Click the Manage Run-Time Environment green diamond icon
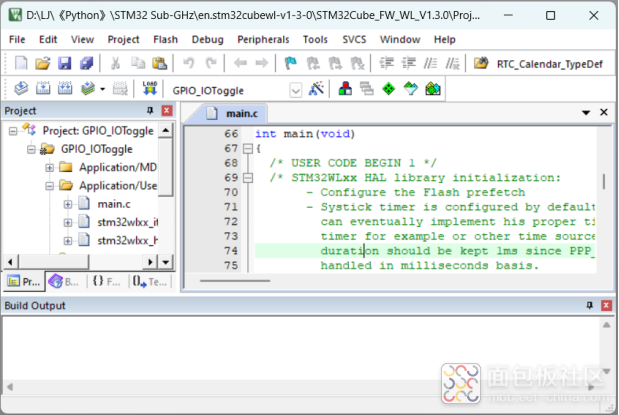 pyautogui.click(x=388, y=89)
